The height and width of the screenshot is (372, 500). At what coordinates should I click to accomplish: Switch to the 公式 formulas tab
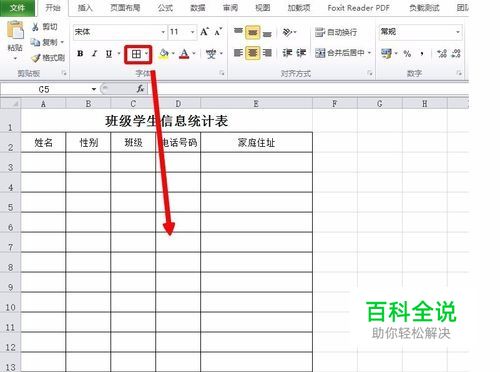click(165, 8)
